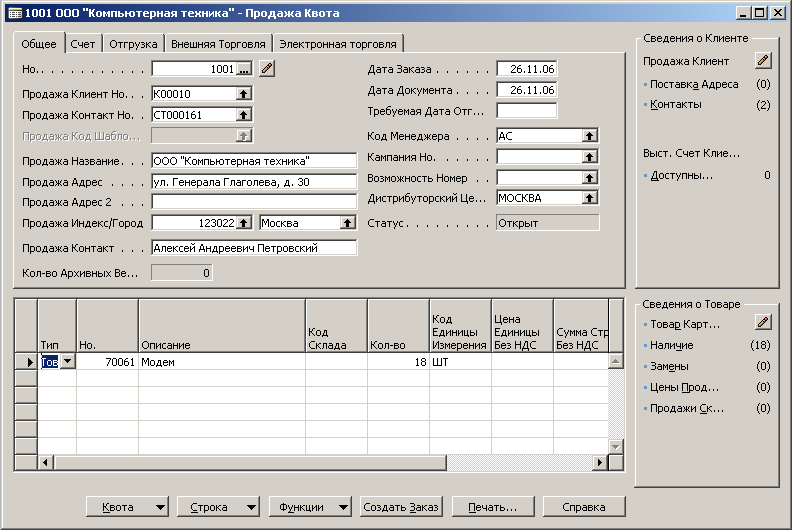Click quantity cell showing 18
This screenshot has width=792, height=530.
pos(398,362)
